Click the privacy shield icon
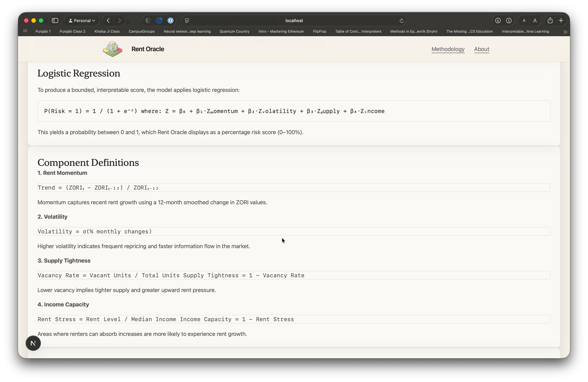588x382 pixels. coord(148,20)
